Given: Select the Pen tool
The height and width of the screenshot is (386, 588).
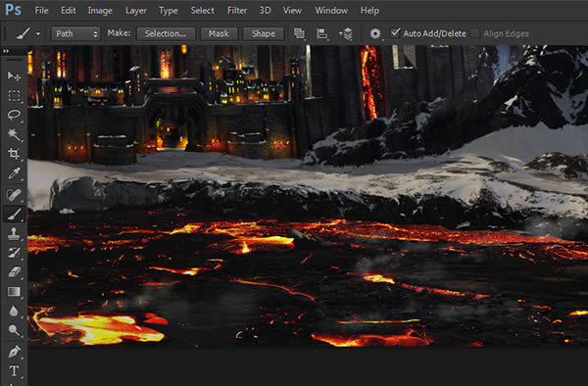Looking at the screenshot, I should click(14, 352).
